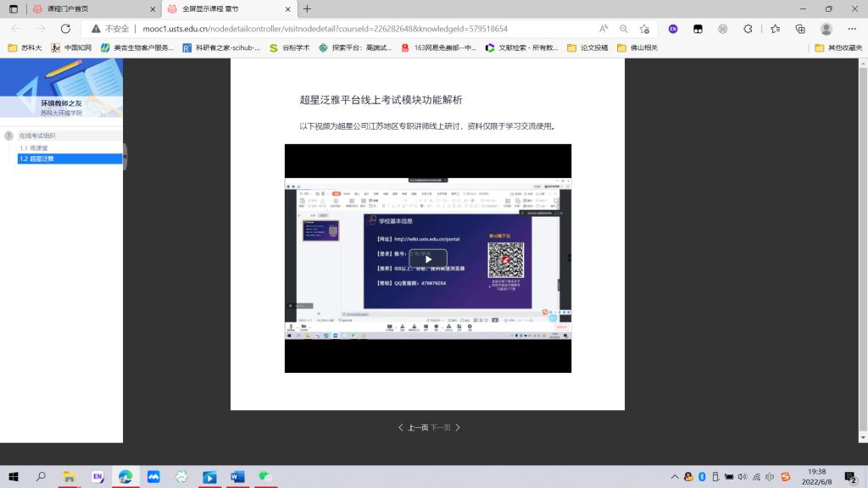This screenshot has height=488, width=868.
Task: Close the 课程门户首页 tab
Action: (153, 8)
